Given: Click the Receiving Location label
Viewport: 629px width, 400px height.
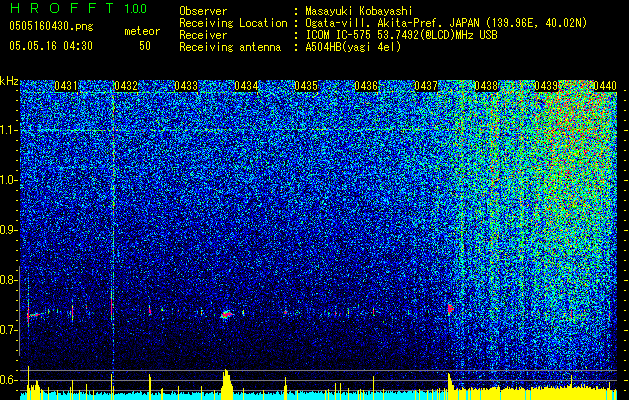Looking at the screenshot, I should click(233, 23).
